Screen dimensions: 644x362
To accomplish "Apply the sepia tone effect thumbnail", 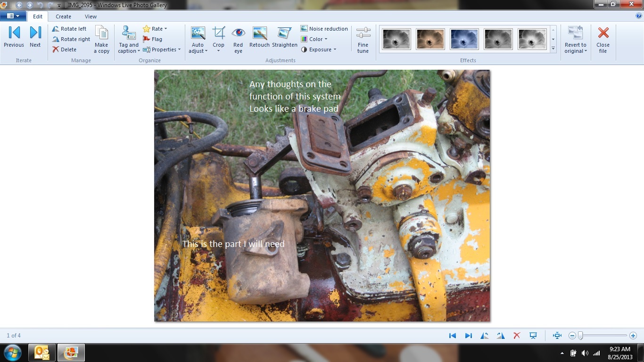I will click(430, 39).
